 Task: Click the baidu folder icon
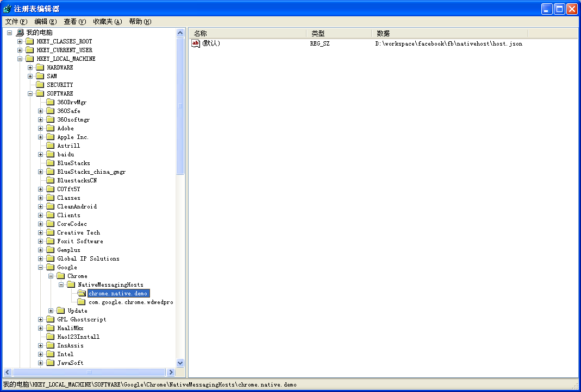[51, 154]
